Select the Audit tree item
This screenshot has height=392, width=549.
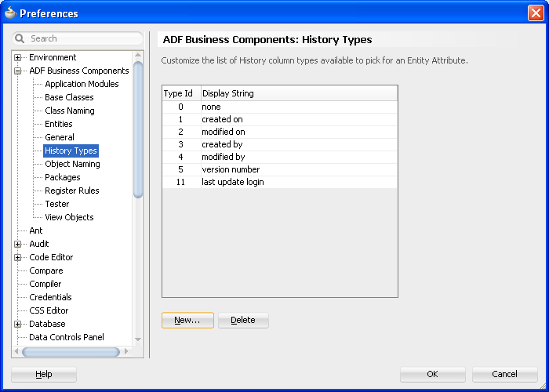(x=39, y=244)
